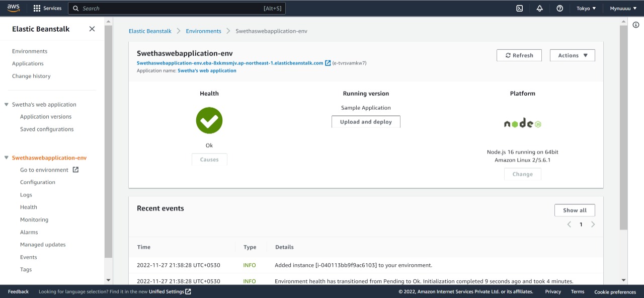Open the Actions dropdown menu
The width and height of the screenshot is (644, 298).
[573, 55]
